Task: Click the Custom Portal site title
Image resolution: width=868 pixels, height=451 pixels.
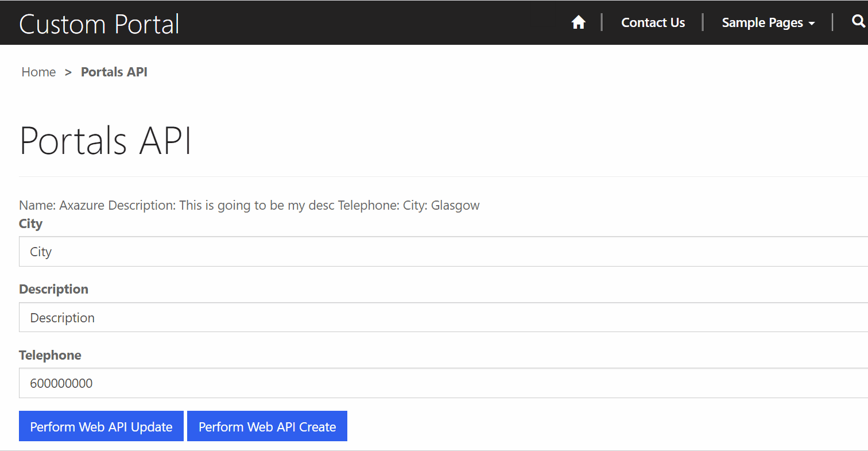Action: [x=99, y=24]
